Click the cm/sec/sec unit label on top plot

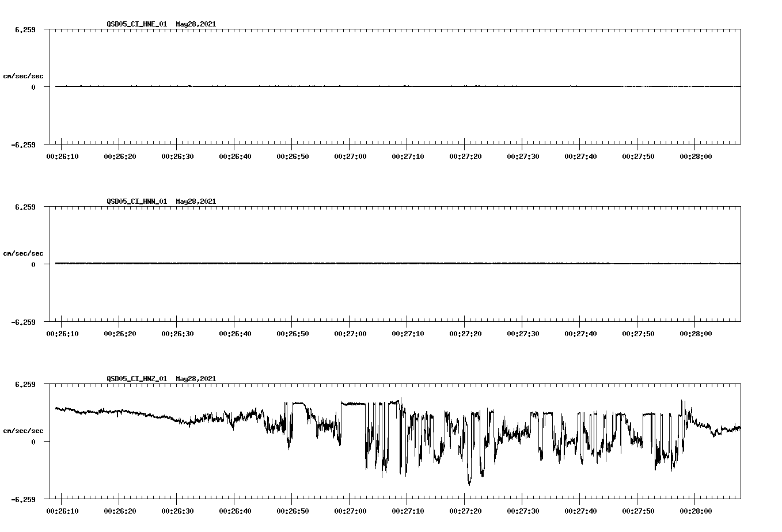tap(24, 75)
